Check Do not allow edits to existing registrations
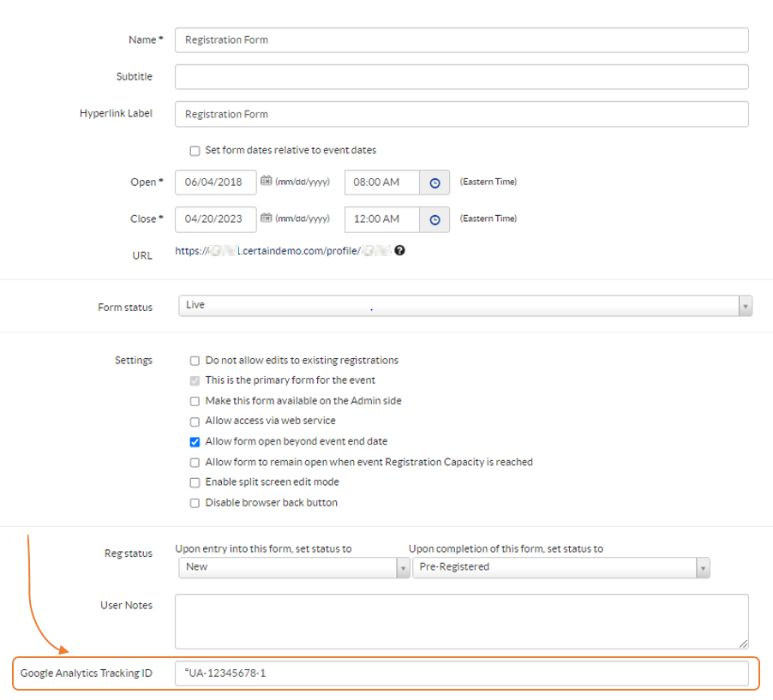The height and width of the screenshot is (700, 773). click(195, 361)
